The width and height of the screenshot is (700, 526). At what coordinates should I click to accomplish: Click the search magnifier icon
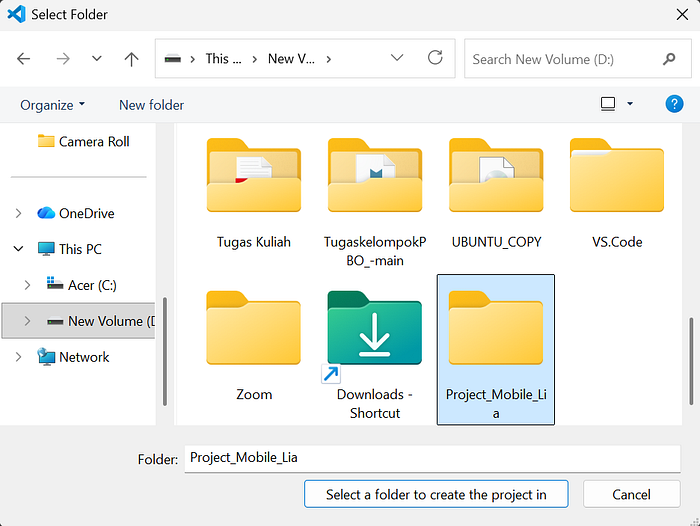pyautogui.click(x=669, y=58)
